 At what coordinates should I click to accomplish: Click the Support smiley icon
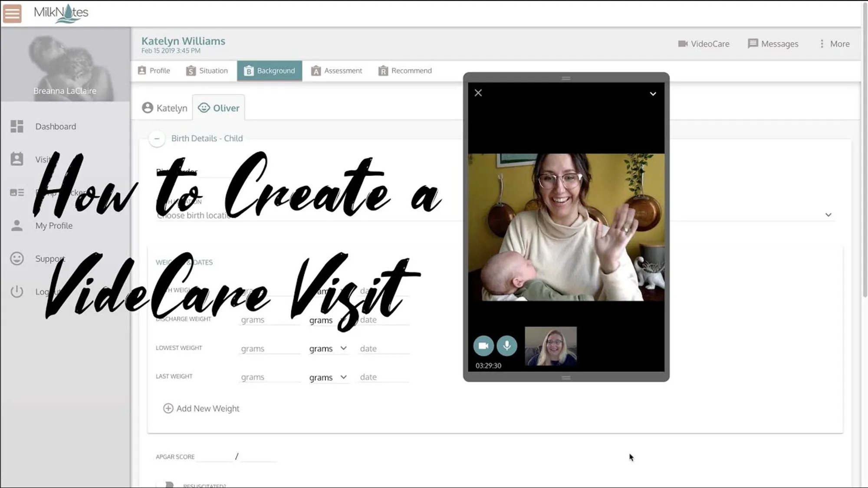coord(17,259)
